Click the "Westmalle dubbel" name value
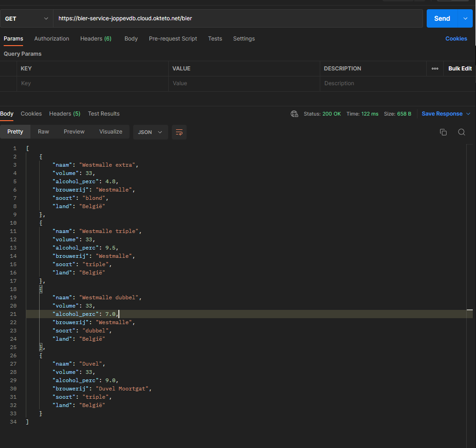Screen dimensions: 476x448 click(x=109, y=297)
